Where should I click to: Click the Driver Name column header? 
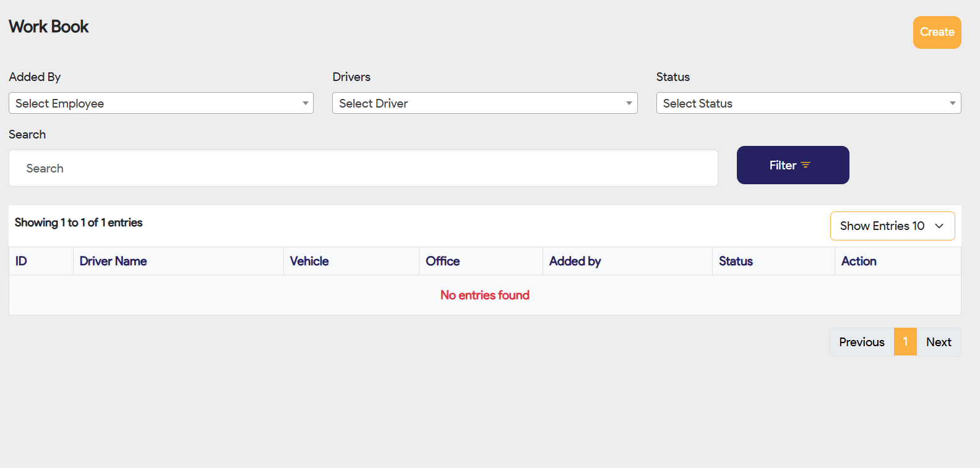[113, 262]
